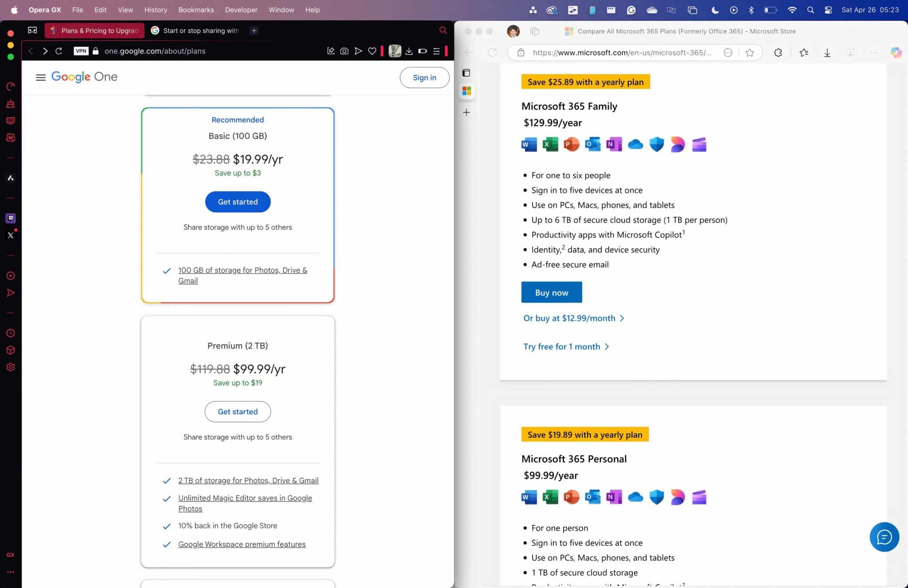908x588 pixels.
Task: Open the Edge settings ellipsis menu
Action: pos(874,52)
